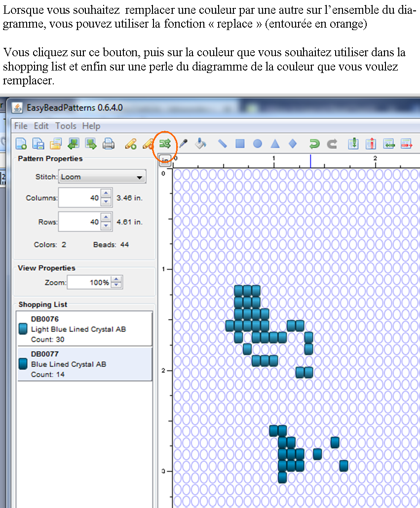420x508 pixels.
Task: Decrease the Rows value with down arrow
Action: tap(106, 226)
